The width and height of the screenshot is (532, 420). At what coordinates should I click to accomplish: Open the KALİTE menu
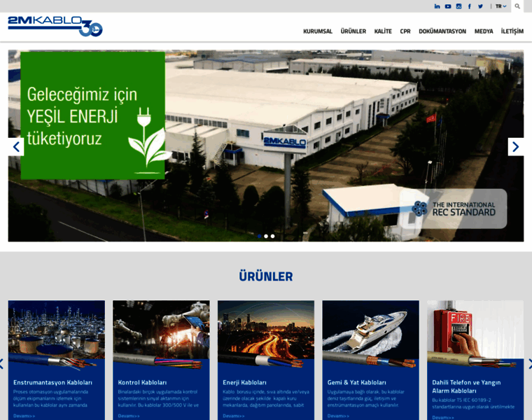(x=383, y=31)
